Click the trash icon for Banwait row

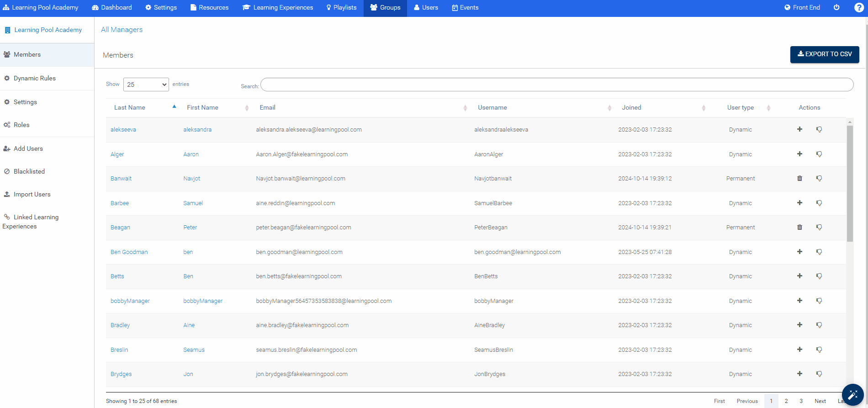tap(799, 179)
